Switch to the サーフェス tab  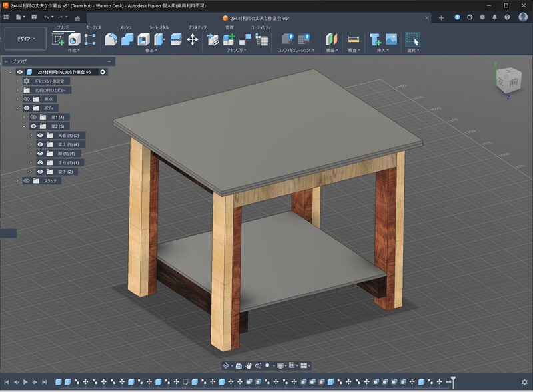tap(93, 27)
